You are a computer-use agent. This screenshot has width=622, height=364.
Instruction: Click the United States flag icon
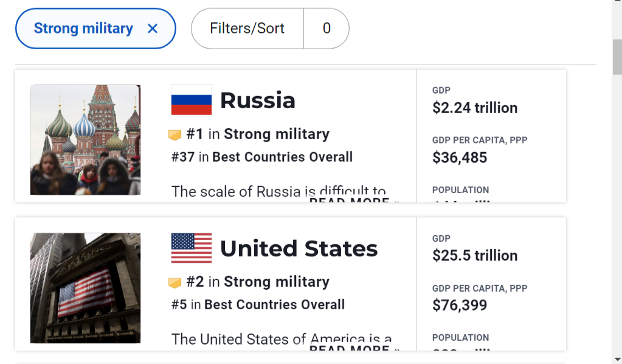[x=191, y=248]
